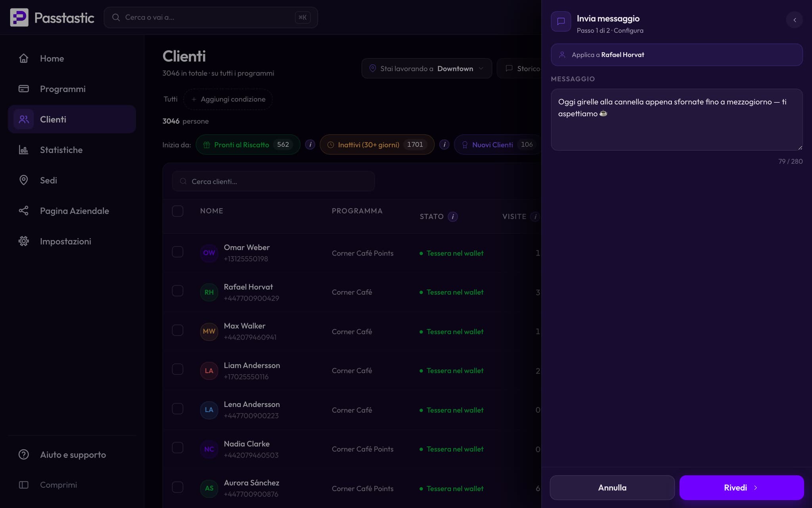Check the box for Liam Andersson
The image size is (812, 508).
(178, 369)
